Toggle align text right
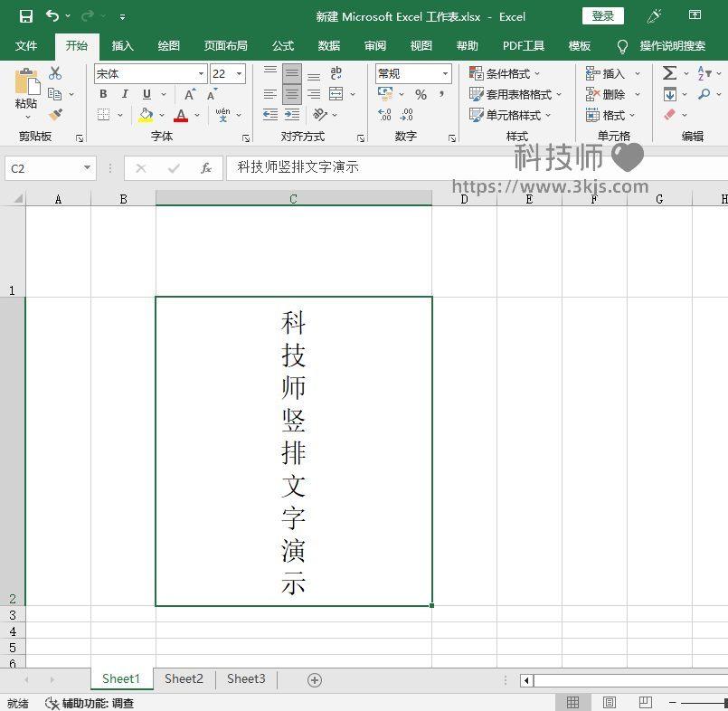The height and width of the screenshot is (711, 728). point(314,94)
